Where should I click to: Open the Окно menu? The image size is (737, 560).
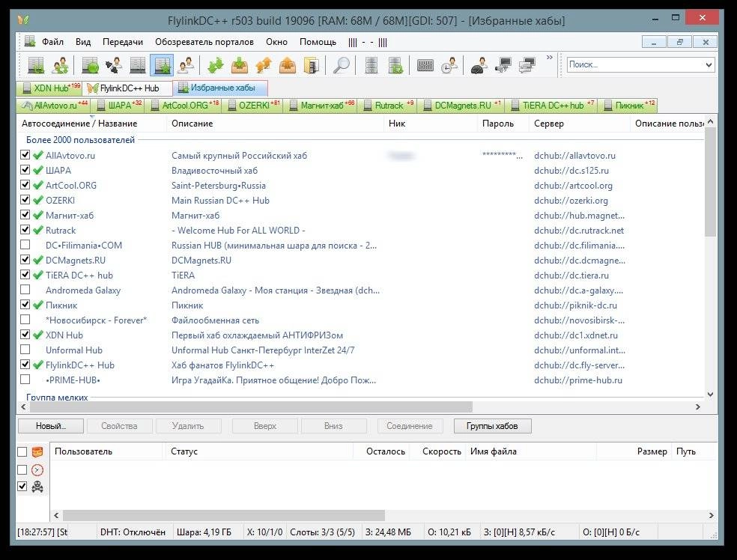point(277,42)
